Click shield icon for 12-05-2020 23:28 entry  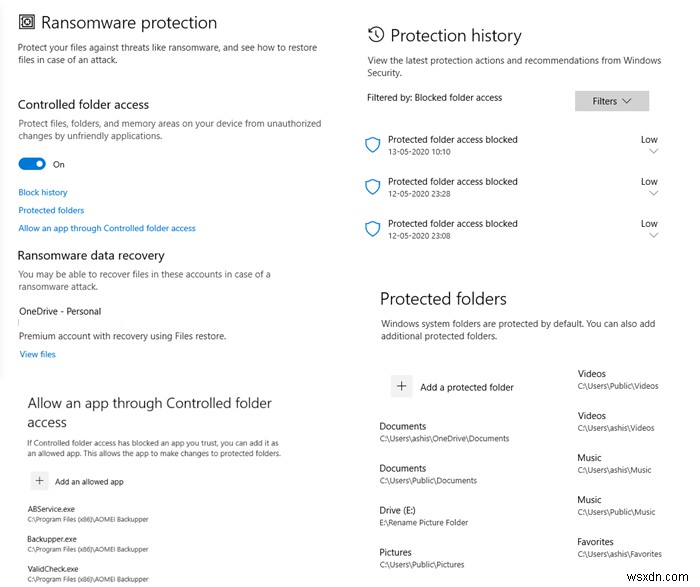click(x=372, y=187)
